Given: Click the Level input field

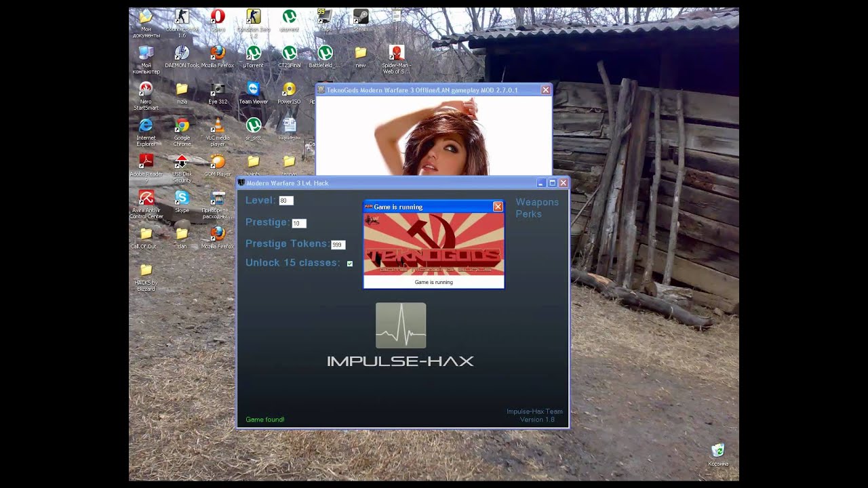Looking at the screenshot, I should click(x=286, y=201).
